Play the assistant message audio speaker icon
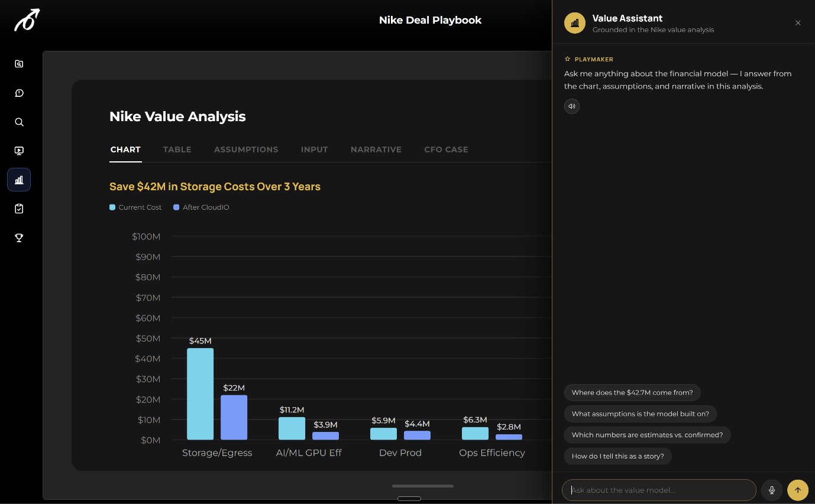The width and height of the screenshot is (815, 504). tap(571, 106)
